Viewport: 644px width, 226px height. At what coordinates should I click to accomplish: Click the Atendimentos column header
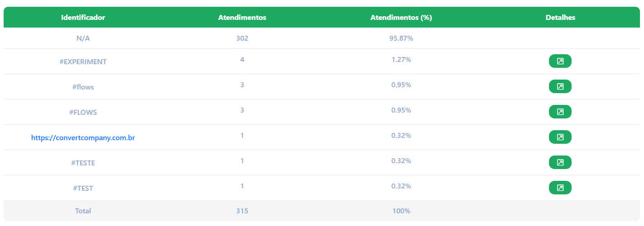(x=242, y=18)
